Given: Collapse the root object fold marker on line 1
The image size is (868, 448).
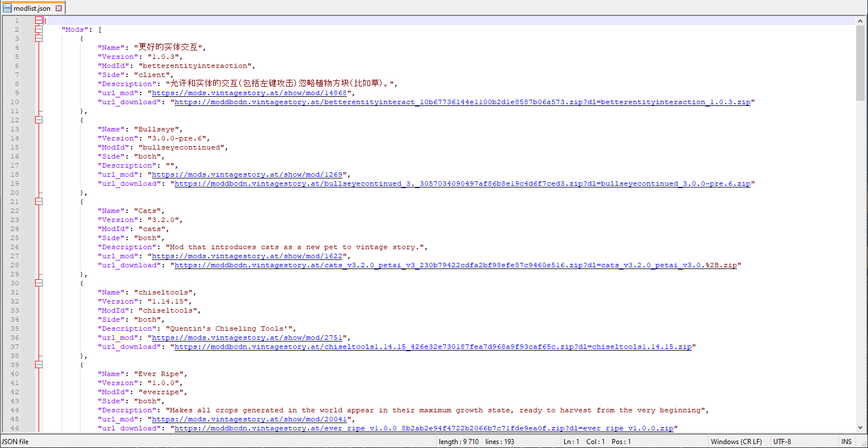Looking at the screenshot, I should click(x=39, y=20).
